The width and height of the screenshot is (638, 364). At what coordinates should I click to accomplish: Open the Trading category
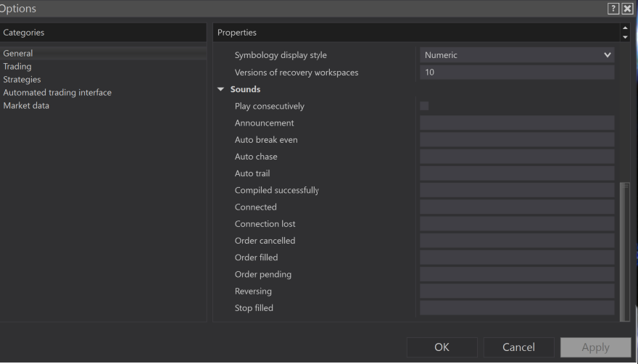pyautogui.click(x=17, y=66)
